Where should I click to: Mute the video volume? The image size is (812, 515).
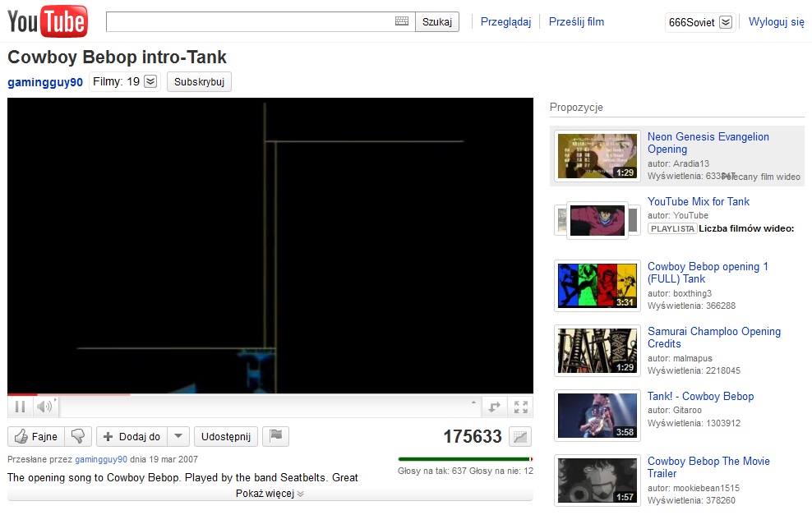tap(44, 407)
